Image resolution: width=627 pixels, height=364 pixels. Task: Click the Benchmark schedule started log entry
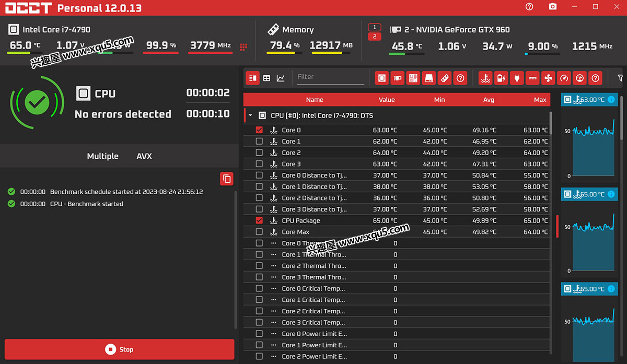pyautogui.click(x=126, y=192)
